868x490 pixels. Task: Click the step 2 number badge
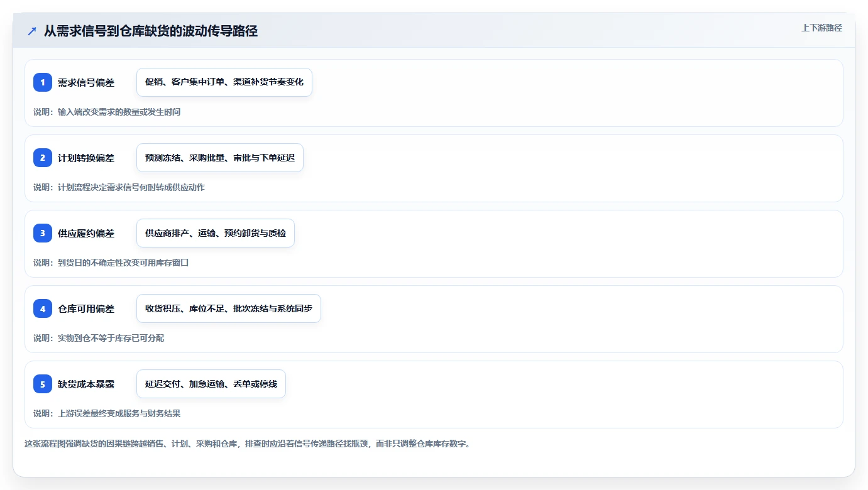pyautogui.click(x=43, y=158)
